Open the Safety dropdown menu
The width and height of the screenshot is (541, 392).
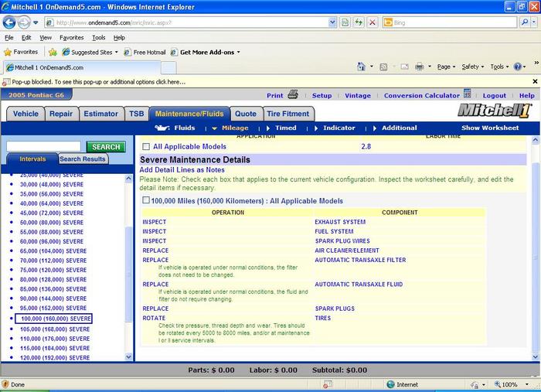click(471, 67)
